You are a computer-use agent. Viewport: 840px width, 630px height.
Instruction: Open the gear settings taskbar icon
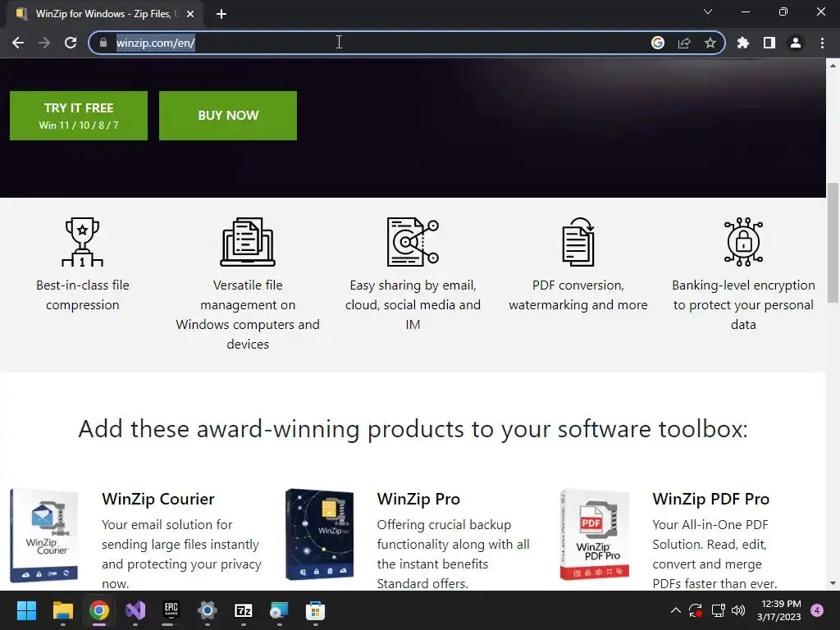[x=208, y=610]
